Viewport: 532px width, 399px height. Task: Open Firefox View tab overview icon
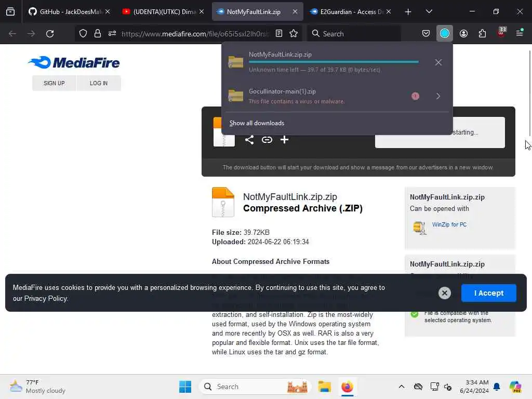click(10, 11)
